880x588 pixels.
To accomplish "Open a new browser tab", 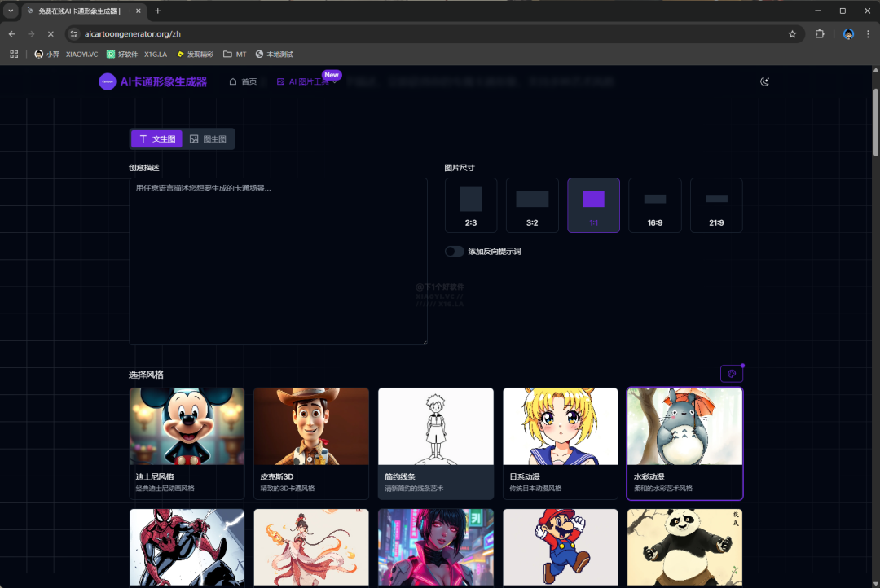I will coord(157,11).
